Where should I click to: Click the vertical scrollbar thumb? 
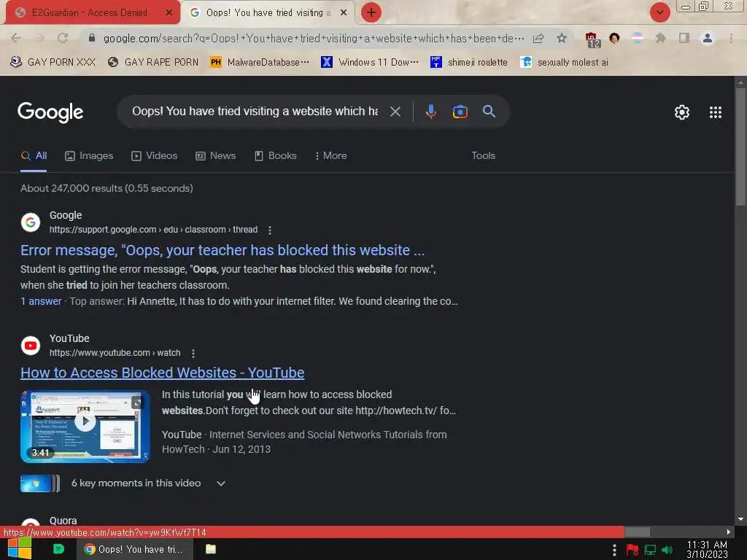[741, 147]
